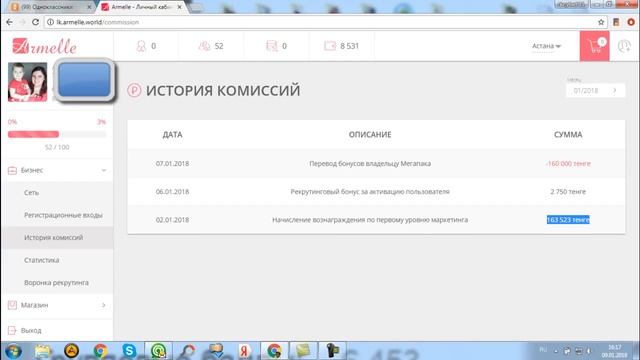The height and width of the screenshot is (360, 640).
Task: Open Skype from the taskbar
Action: tap(129, 351)
